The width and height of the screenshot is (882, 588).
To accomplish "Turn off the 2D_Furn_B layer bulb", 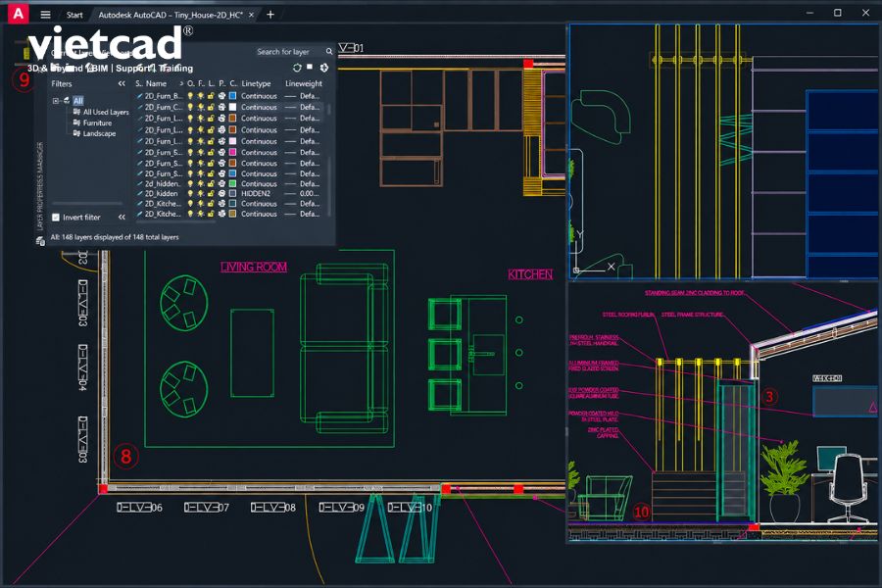I will pyautogui.click(x=190, y=96).
